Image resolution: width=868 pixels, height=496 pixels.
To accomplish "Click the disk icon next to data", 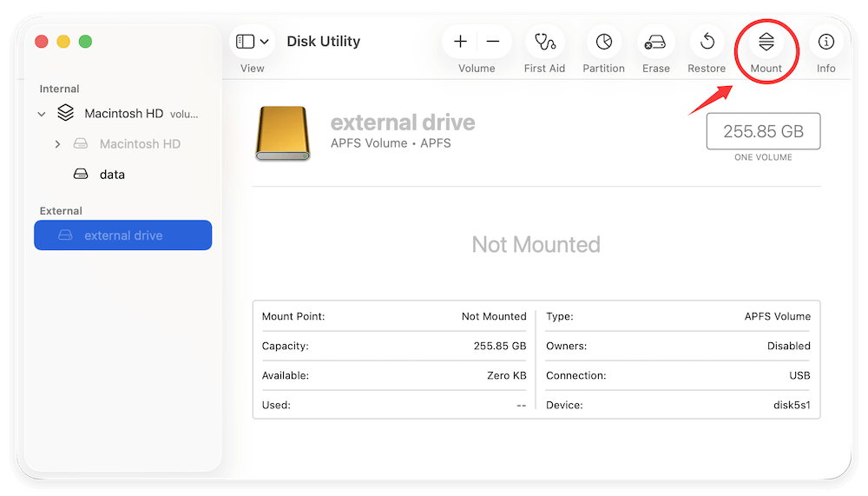I will (81, 174).
